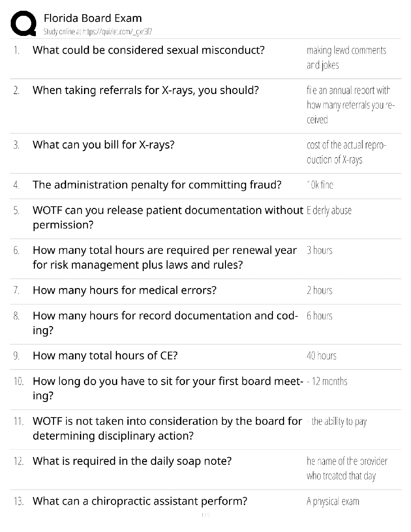Viewport: 411px width, 532px height.
Task: Click the 'A physical exam' answer
Action: click(333, 501)
